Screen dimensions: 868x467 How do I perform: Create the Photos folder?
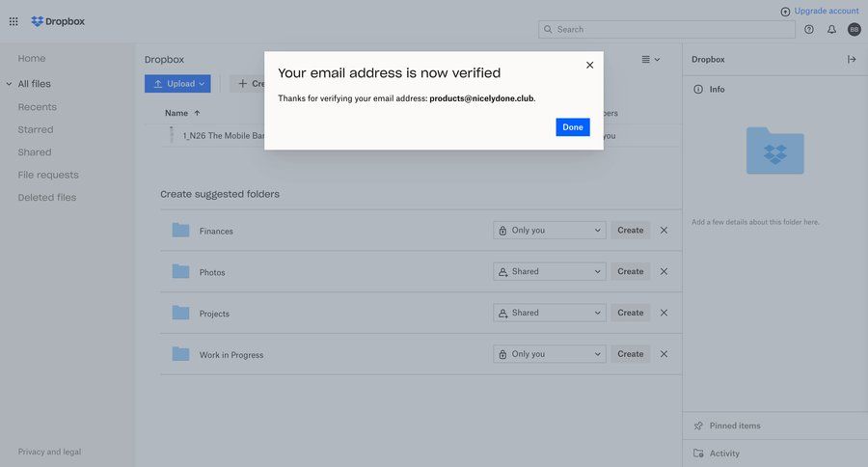(x=631, y=271)
